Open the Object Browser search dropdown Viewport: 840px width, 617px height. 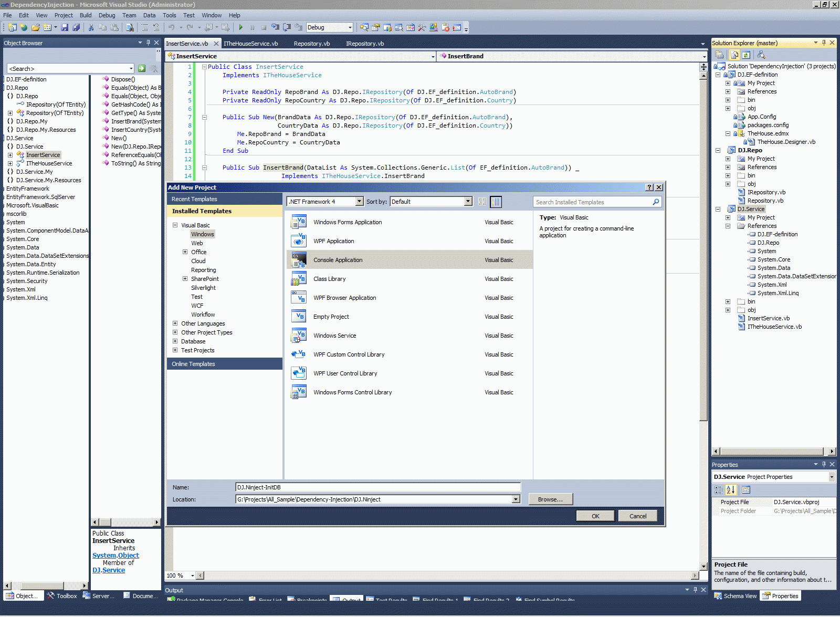pyautogui.click(x=131, y=68)
